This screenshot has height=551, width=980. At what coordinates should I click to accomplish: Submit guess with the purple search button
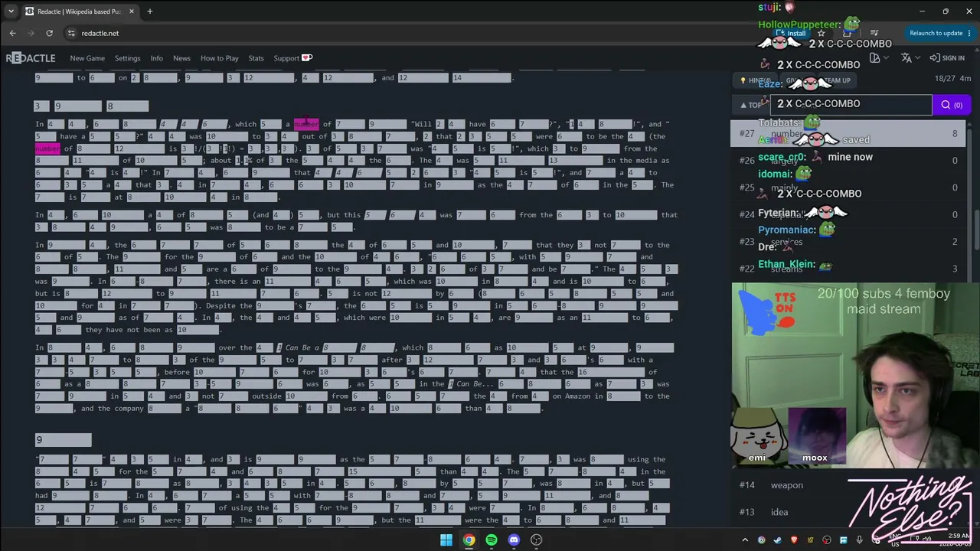click(951, 105)
